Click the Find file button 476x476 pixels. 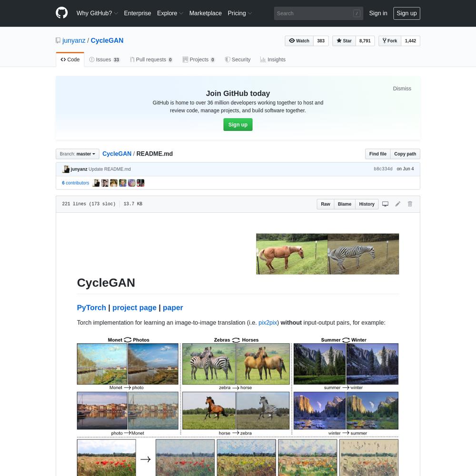coord(377,154)
